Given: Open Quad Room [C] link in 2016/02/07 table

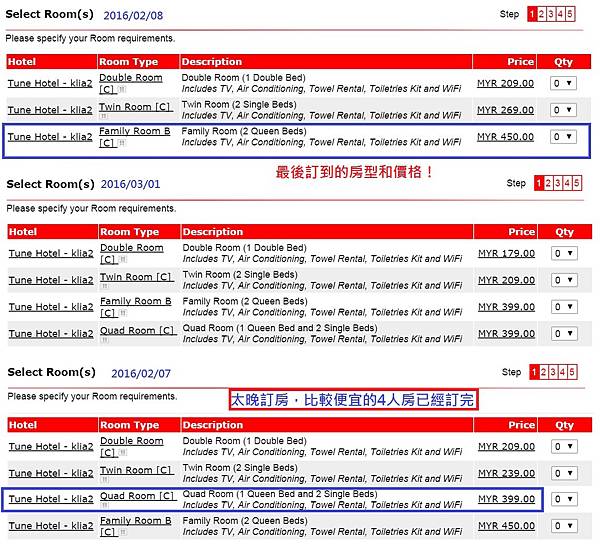Looking at the screenshot, I should pos(138,496).
